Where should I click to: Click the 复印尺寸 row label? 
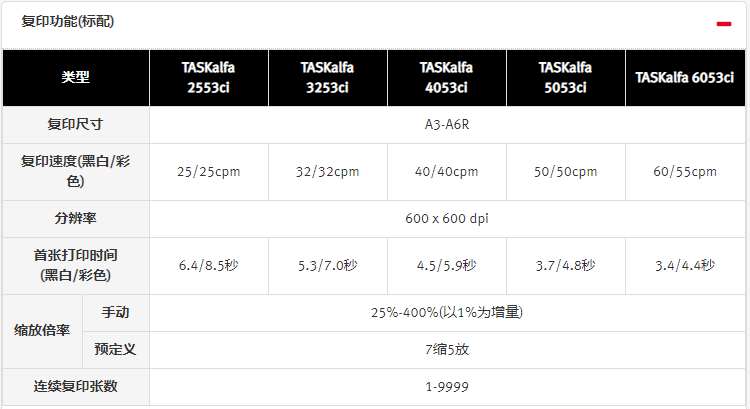pos(75,125)
